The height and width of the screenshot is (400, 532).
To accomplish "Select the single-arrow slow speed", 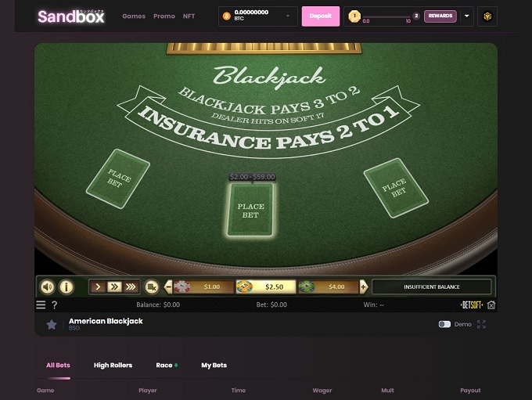I will (x=98, y=287).
